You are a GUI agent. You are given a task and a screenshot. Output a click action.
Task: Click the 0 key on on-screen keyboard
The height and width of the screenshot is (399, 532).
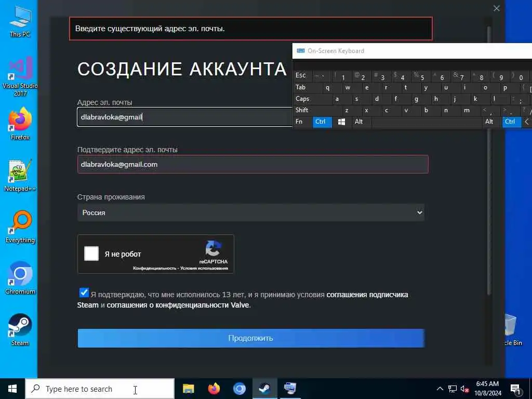[521, 77]
